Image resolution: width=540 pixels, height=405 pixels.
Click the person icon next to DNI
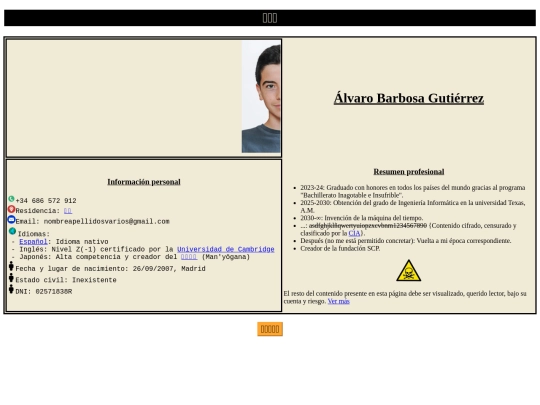point(11,289)
